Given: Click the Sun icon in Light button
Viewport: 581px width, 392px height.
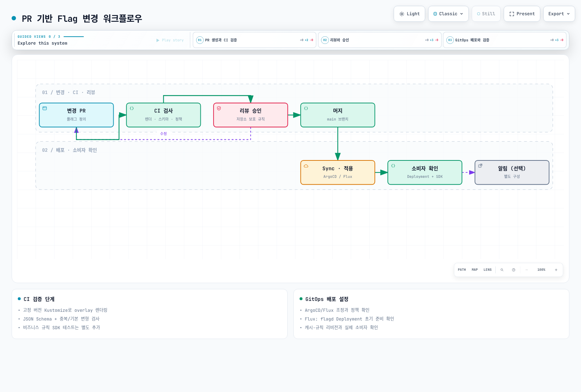Looking at the screenshot, I should click(x=402, y=14).
